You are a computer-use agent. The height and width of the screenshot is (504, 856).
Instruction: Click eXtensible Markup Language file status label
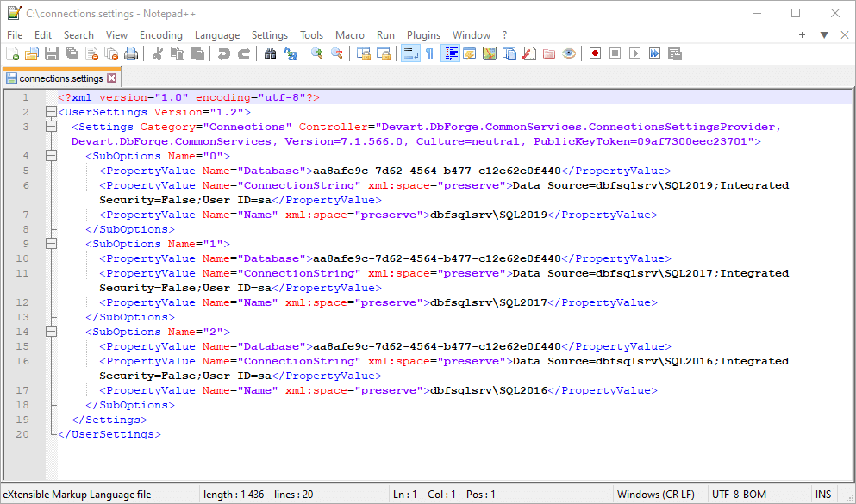point(77,495)
